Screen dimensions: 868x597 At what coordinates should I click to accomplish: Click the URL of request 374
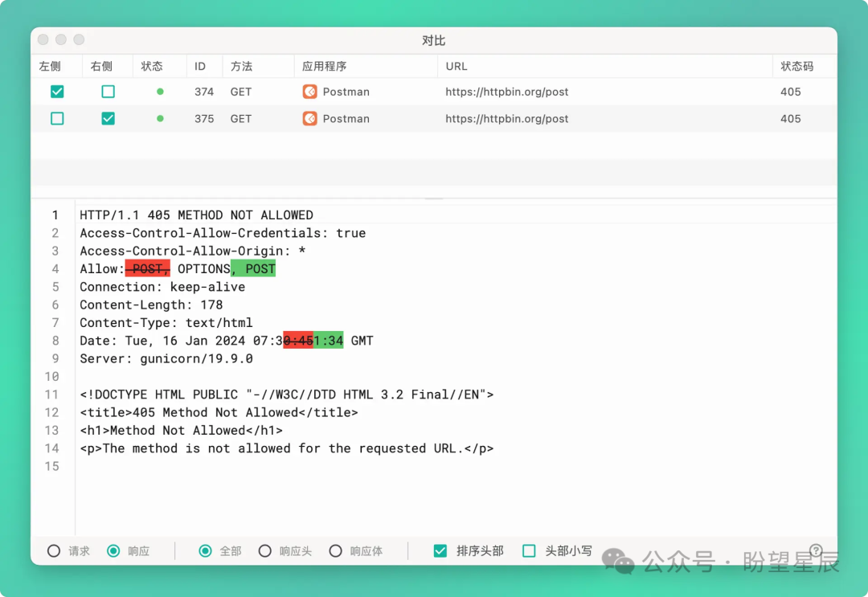(507, 92)
